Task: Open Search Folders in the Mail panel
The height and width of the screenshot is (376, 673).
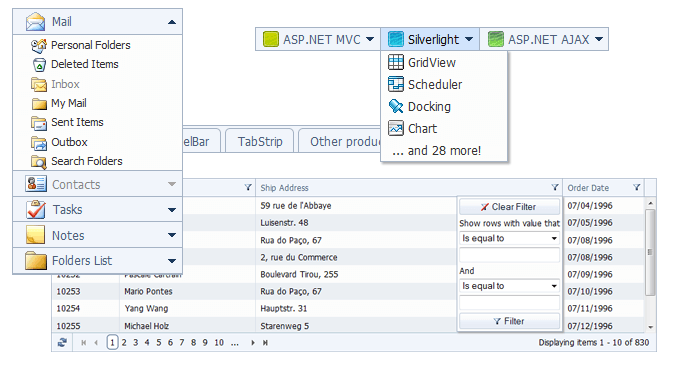Action: point(87,161)
